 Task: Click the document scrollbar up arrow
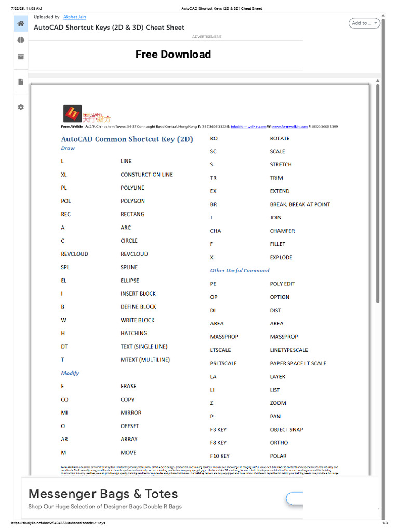coord(378,81)
